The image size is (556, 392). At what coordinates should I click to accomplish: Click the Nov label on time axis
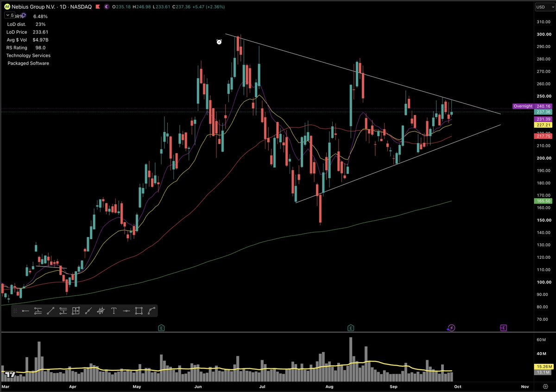coord(525,386)
